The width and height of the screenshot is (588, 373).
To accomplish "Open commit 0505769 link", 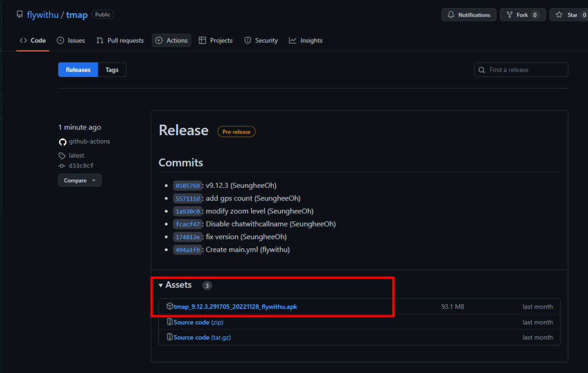I will coord(187,186).
